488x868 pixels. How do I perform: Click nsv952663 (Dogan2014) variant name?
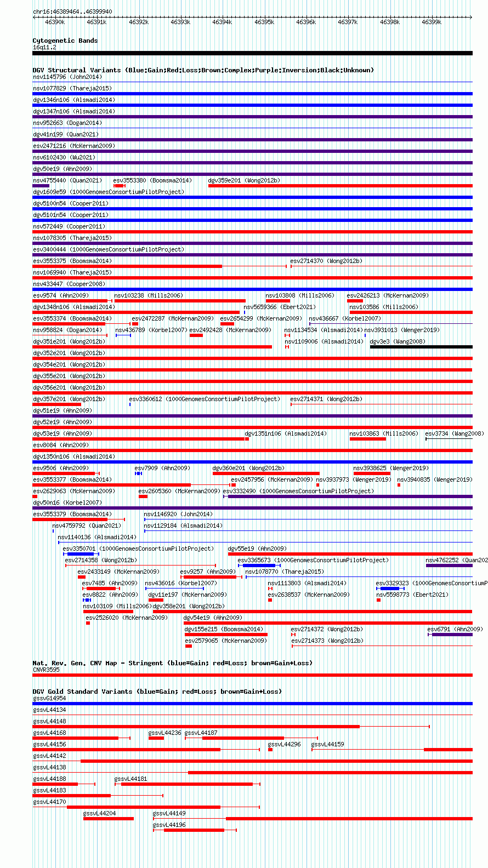click(67, 123)
